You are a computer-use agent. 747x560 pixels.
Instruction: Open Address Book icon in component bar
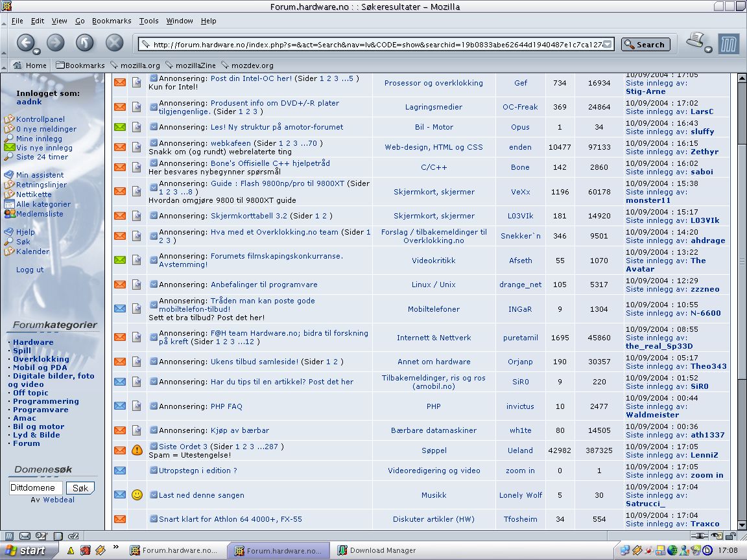(58, 536)
